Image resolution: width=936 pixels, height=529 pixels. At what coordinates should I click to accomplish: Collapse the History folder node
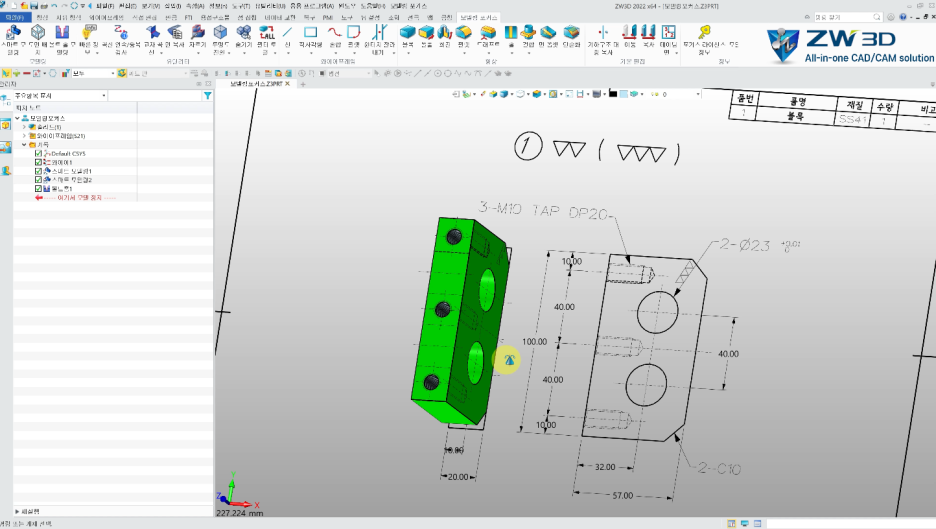24,144
